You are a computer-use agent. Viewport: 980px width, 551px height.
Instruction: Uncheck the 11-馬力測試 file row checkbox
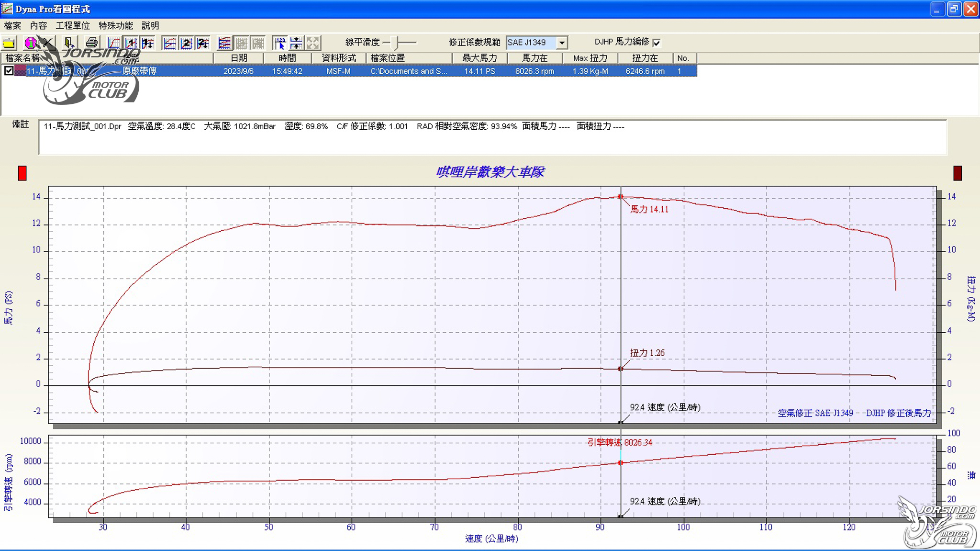pos(9,71)
